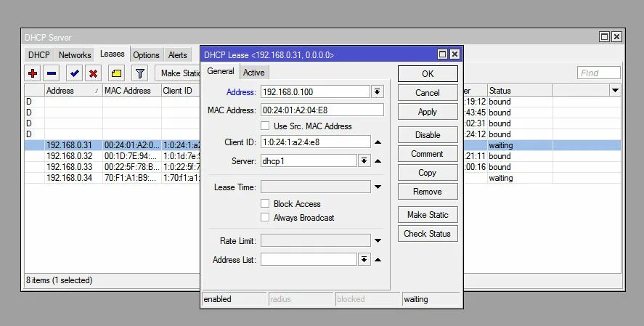This screenshot has width=644, height=326.
Task: Click MAC cell 70:F1:A1:B9:...
Action: 131,178
